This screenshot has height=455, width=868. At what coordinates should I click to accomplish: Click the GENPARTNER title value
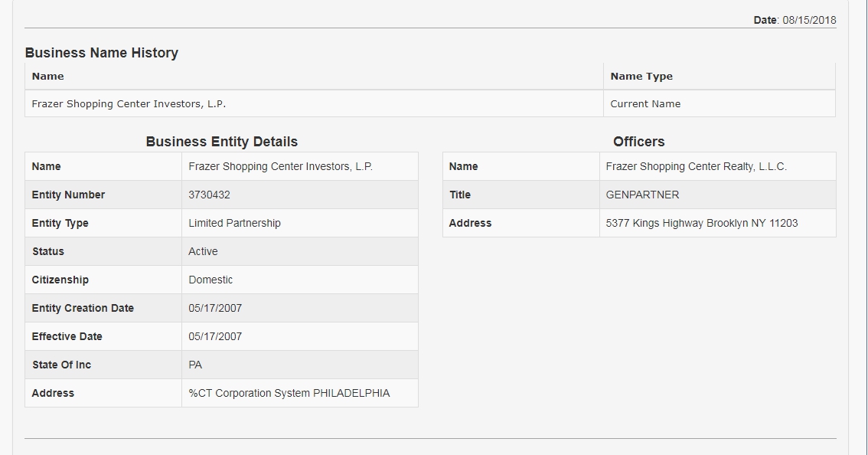642,195
